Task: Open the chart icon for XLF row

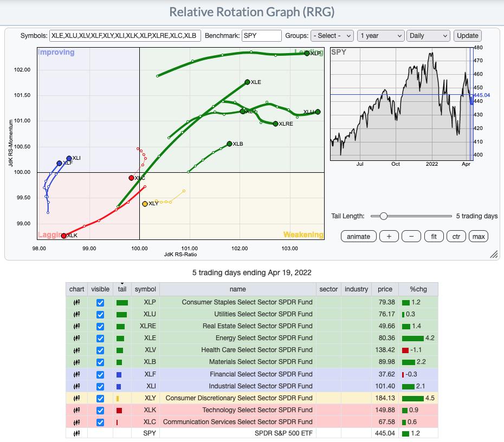Action: click(x=76, y=374)
